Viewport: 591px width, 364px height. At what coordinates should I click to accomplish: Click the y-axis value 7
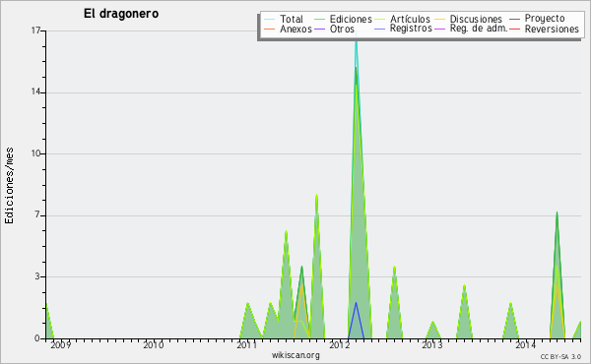tap(37, 214)
